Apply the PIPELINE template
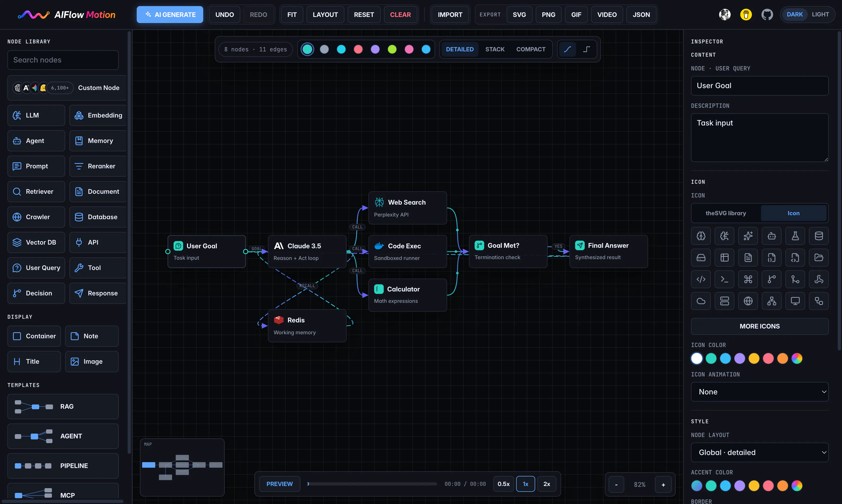The height and width of the screenshot is (504, 842). [x=63, y=466]
